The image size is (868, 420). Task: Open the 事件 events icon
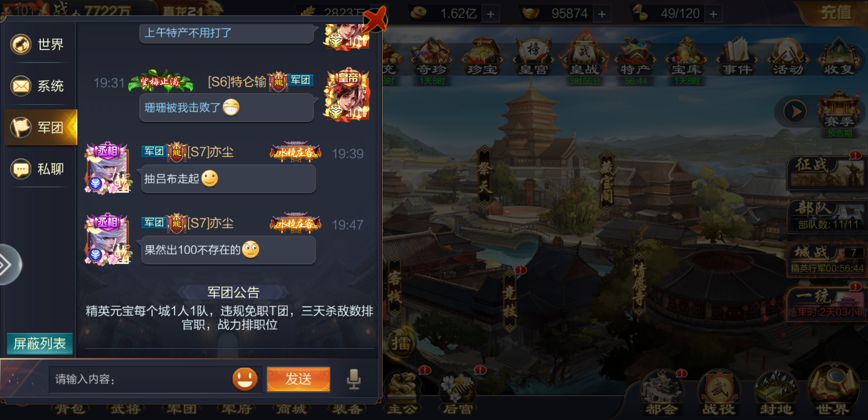click(x=737, y=56)
